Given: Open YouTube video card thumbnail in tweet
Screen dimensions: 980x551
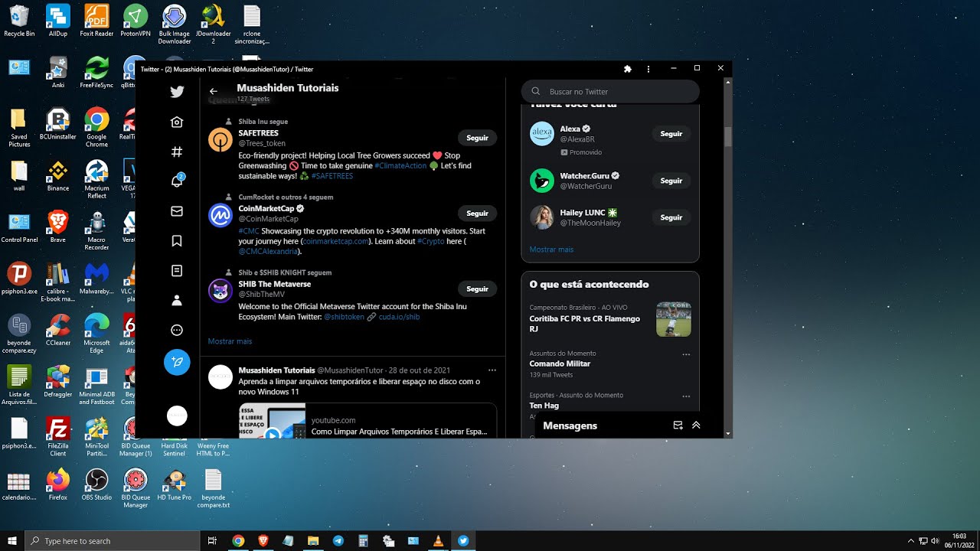Looking at the screenshot, I should [273, 421].
